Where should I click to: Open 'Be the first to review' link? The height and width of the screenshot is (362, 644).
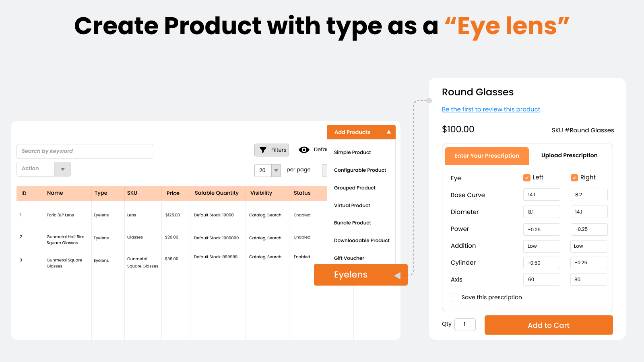[491, 109]
